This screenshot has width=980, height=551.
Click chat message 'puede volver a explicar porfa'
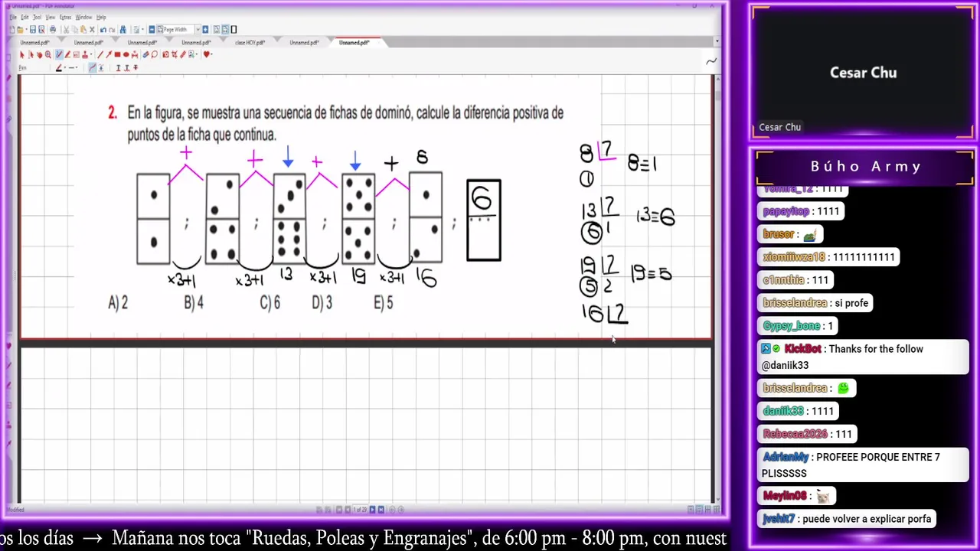click(x=847, y=519)
